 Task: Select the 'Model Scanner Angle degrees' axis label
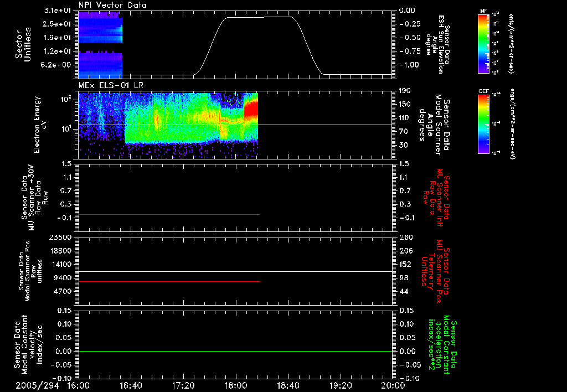435,125
